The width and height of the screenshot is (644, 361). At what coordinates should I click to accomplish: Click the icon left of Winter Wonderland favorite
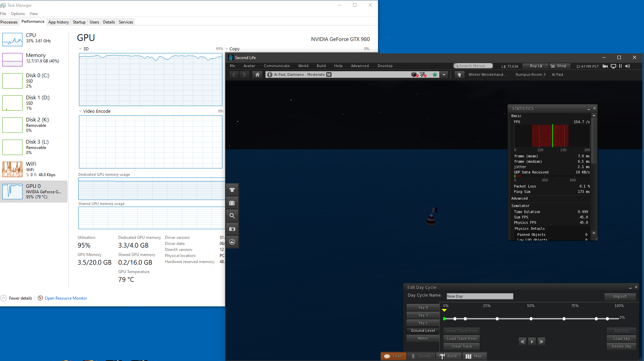[459, 74]
